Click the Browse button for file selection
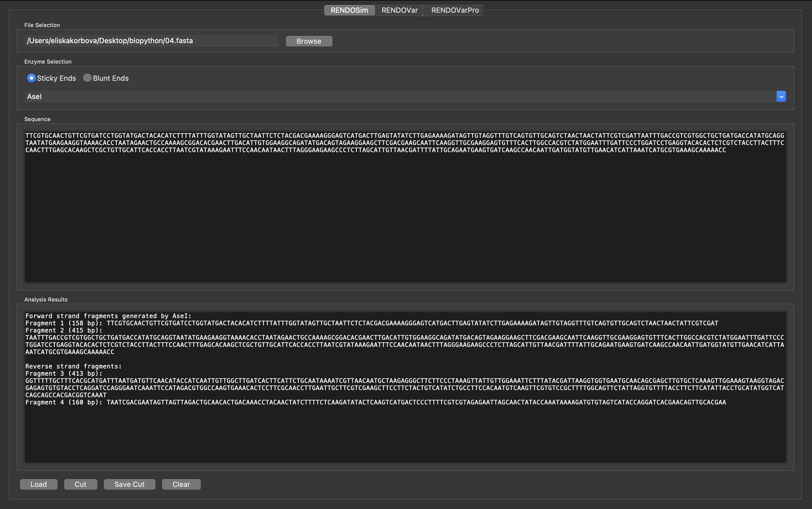This screenshot has height=509, width=812. pos(309,41)
